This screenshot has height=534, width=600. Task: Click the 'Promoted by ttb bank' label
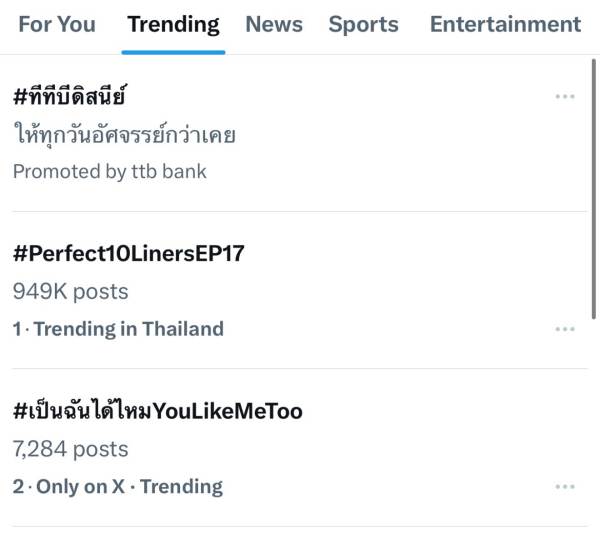pyautogui.click(x=110, y=172)
